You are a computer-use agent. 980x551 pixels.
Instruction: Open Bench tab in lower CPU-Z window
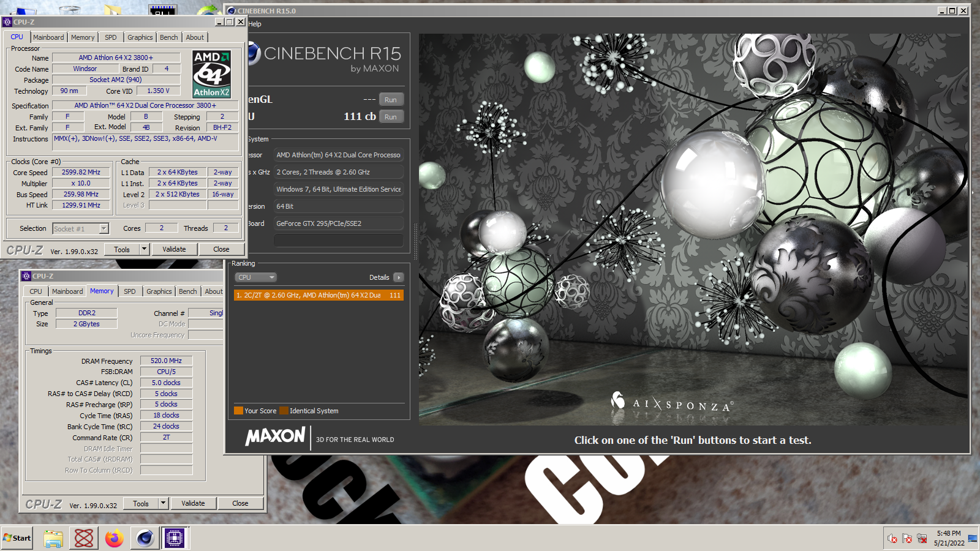pos(188,291)
